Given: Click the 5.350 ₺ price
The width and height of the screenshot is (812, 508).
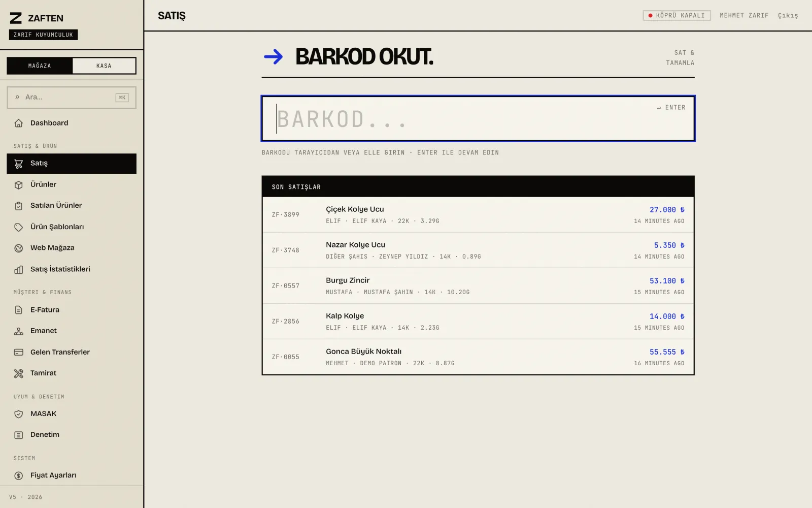Looking at the screenshot, I should (x=669, y=245).
